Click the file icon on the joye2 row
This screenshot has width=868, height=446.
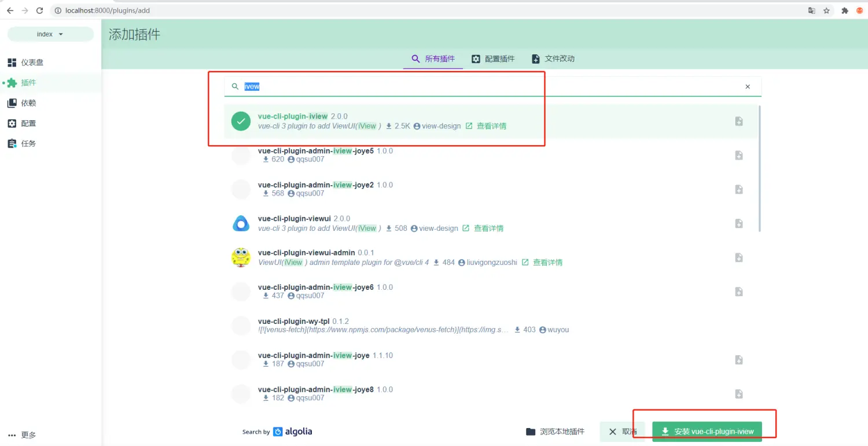click(x=739, y=189)
